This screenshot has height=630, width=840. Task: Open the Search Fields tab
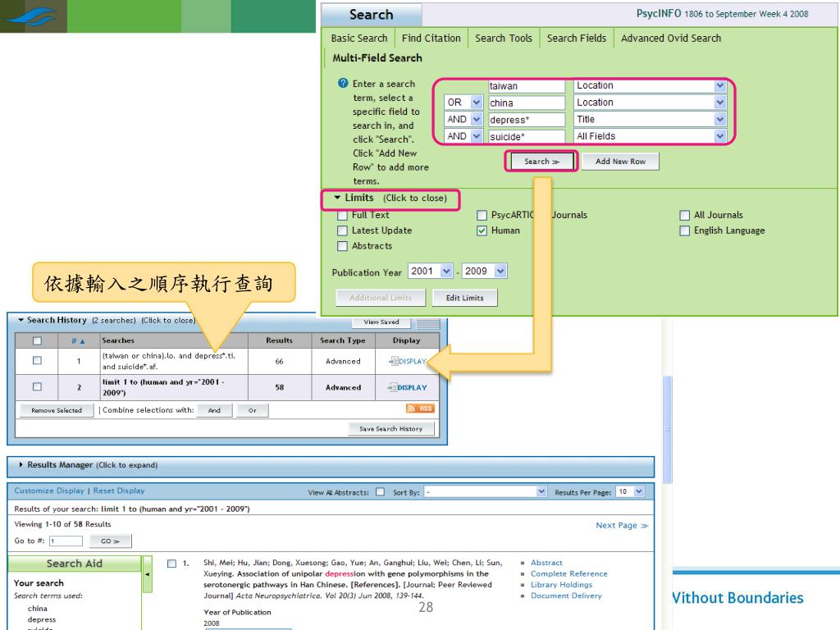(577, 38)
